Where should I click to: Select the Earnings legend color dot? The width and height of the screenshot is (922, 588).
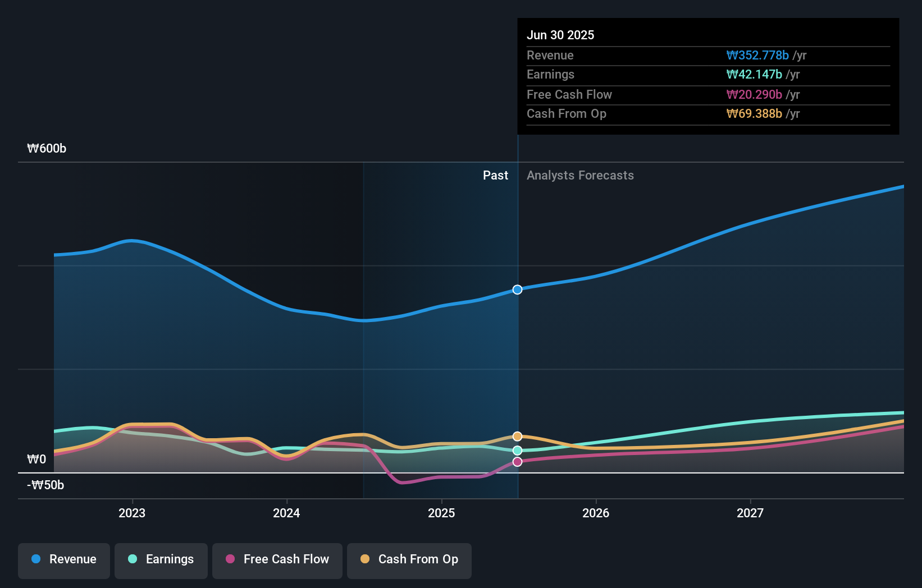click(131, 559)
